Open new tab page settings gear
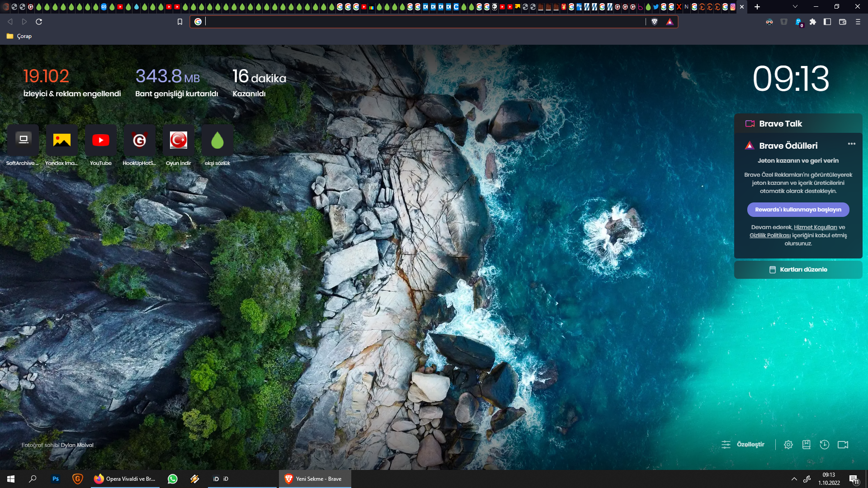Image resolution: width=868 pixels, height=488 pixels. [788, 445]
